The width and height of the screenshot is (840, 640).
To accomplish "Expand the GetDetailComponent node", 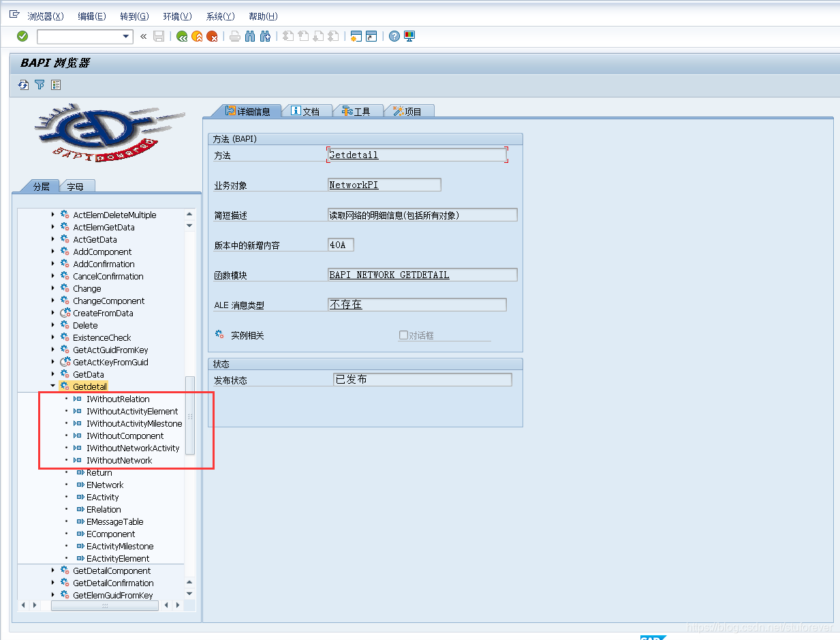I will 54,570.
